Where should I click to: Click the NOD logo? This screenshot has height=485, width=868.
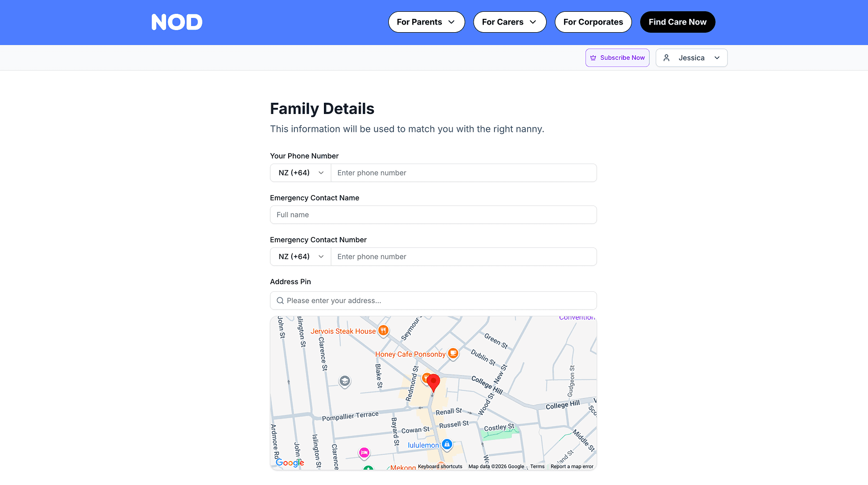(x=177, y=22)
